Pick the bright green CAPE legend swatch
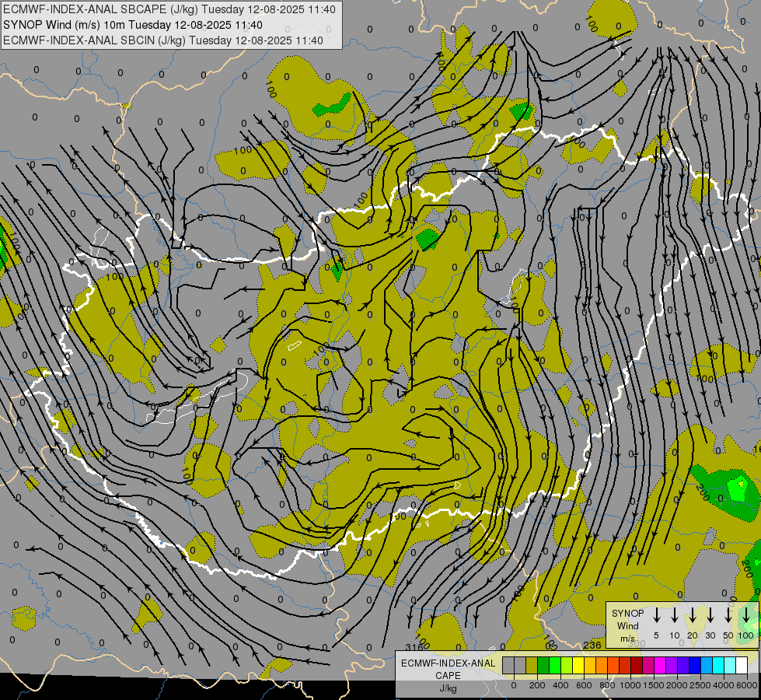The image size is (761, 700). [555, 665]
